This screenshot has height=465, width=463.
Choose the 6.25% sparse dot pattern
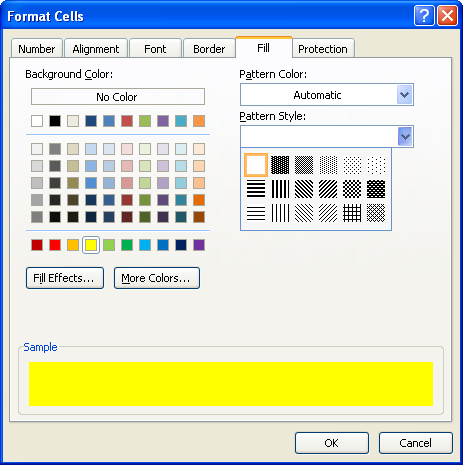376,165
